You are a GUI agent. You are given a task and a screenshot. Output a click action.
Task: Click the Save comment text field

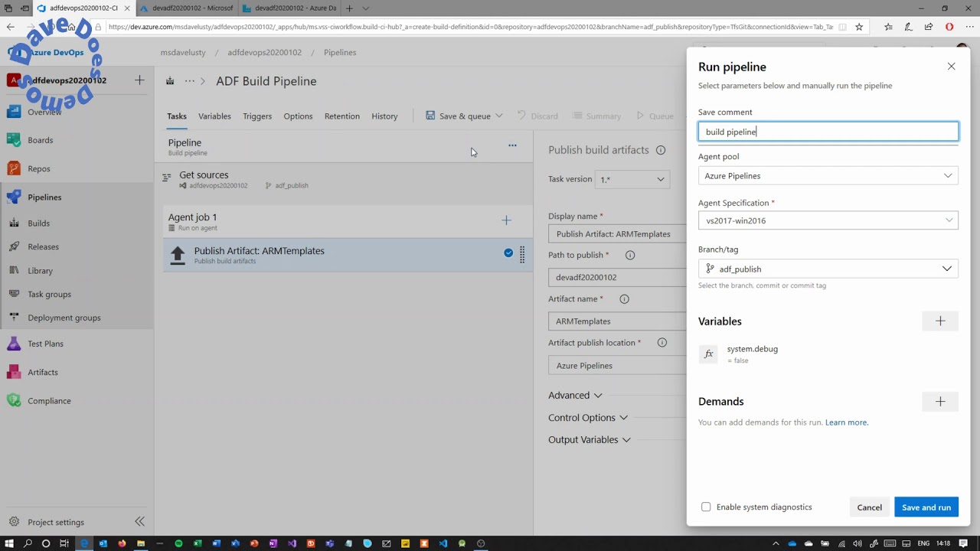point(828,132)
